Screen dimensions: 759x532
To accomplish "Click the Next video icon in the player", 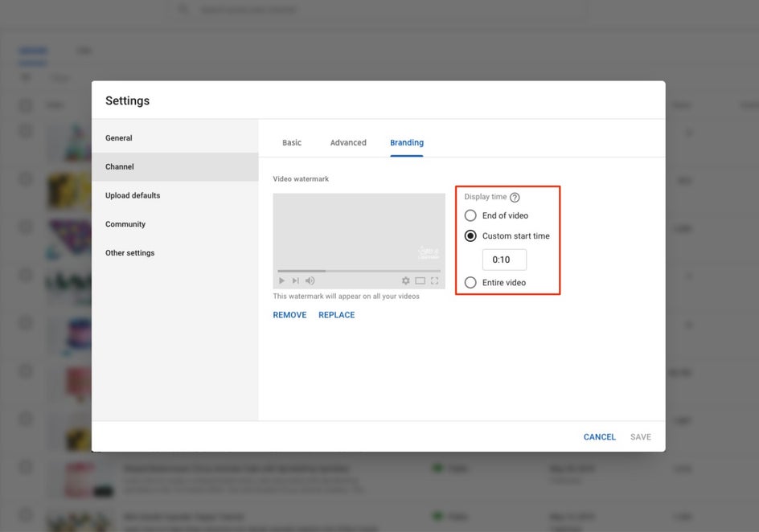I will 293,280.
